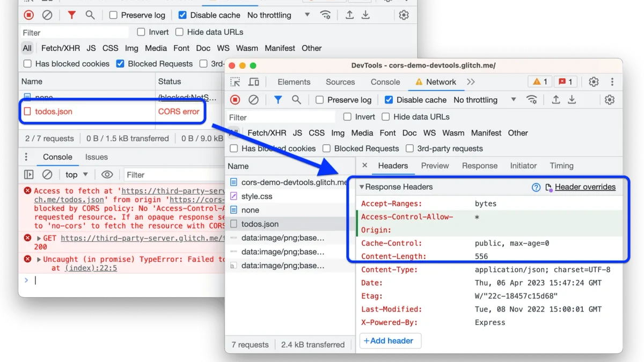Image resolution: width=644 pixels, height=362 pixels.
Task: Toggle device toolbar in front window
Action: (254, 82)
